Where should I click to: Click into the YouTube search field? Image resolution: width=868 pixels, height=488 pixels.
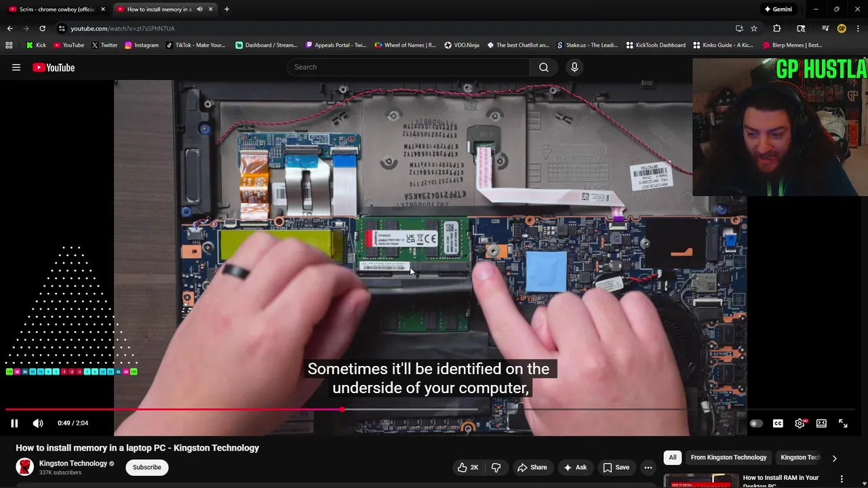tap(409, 67)
